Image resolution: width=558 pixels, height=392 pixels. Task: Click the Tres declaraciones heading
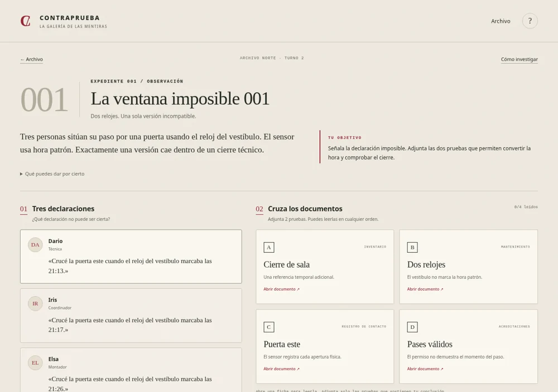click(64, 209)
